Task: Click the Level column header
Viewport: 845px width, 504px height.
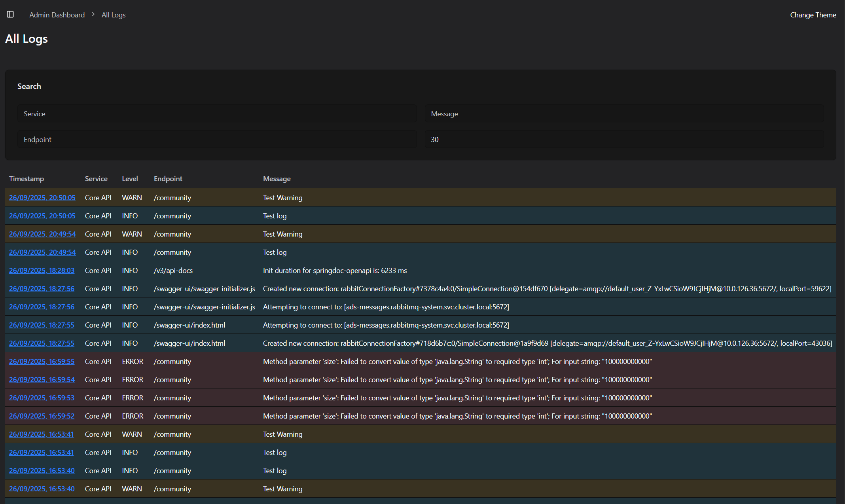Action: pos(130,179)
